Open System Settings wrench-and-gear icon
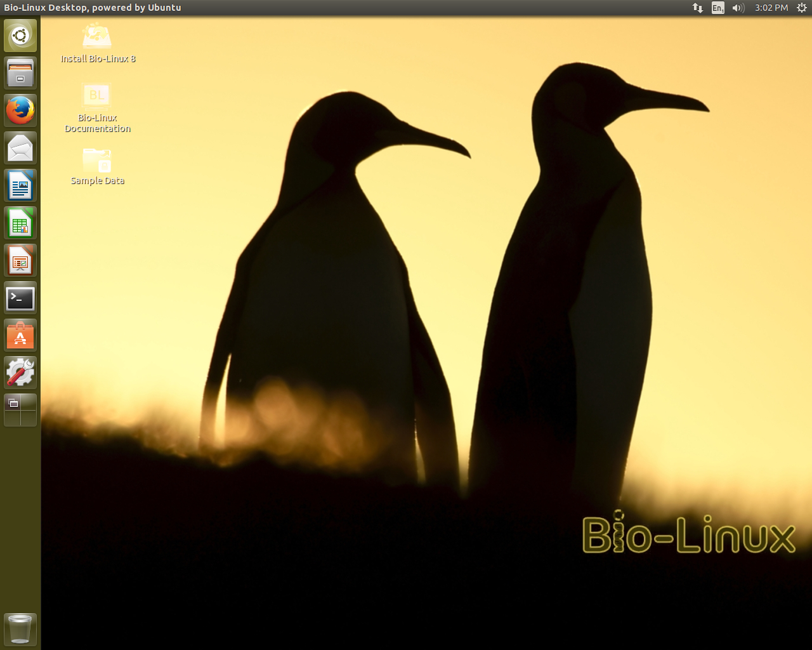This screenshot has height=650, width=812. click(20, 373)
